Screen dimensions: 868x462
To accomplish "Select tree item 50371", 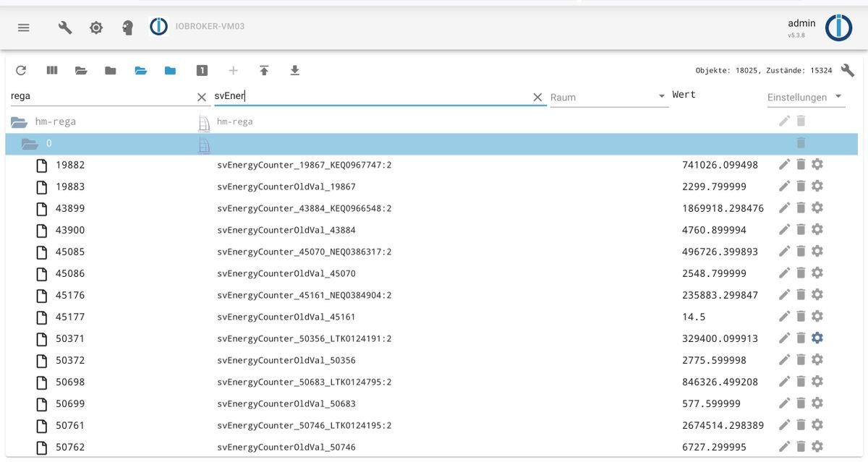I will coord(70,338).
